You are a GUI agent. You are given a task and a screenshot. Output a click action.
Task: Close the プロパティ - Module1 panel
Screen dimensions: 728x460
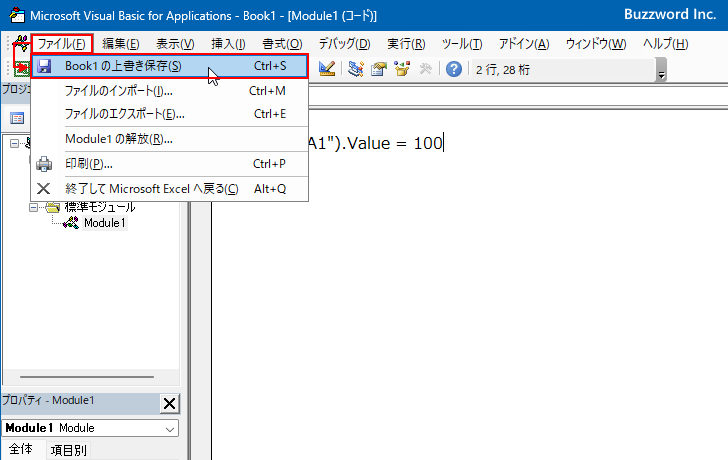tap(169, 403)
